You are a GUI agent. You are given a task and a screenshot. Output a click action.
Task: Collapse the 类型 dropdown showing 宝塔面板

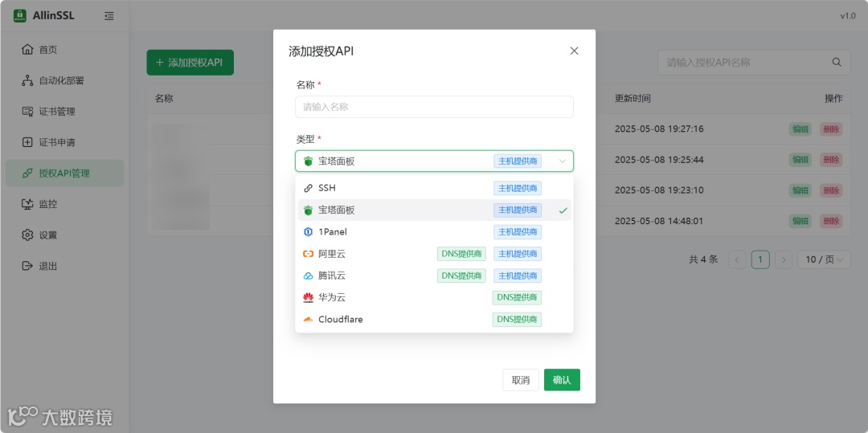point(434,161)
